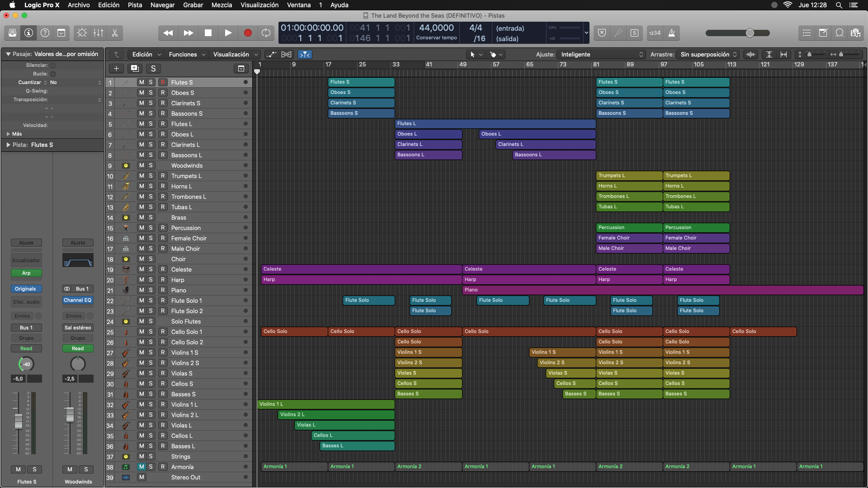Enable the Silenciar checkbox
Image resolution: width=868 pixels, height=488 pixels.
(x=53, y=65)
